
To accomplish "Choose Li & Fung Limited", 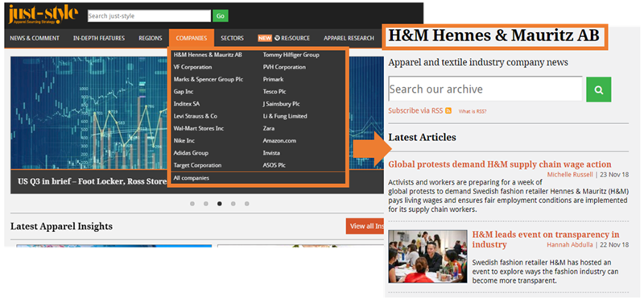I will 285,116.
